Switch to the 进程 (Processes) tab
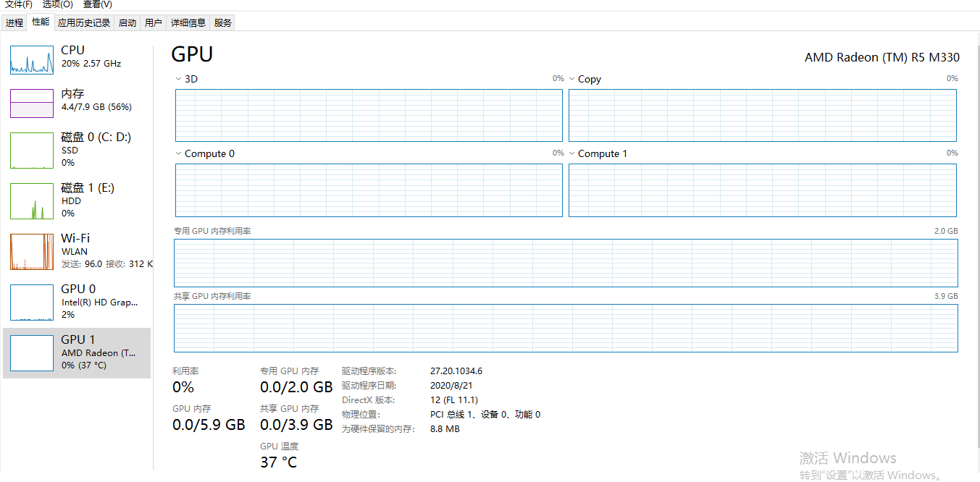 coord(14,22)
